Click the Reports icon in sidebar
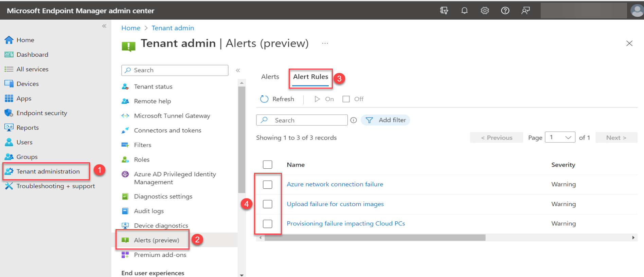 (x=9, y=128)
